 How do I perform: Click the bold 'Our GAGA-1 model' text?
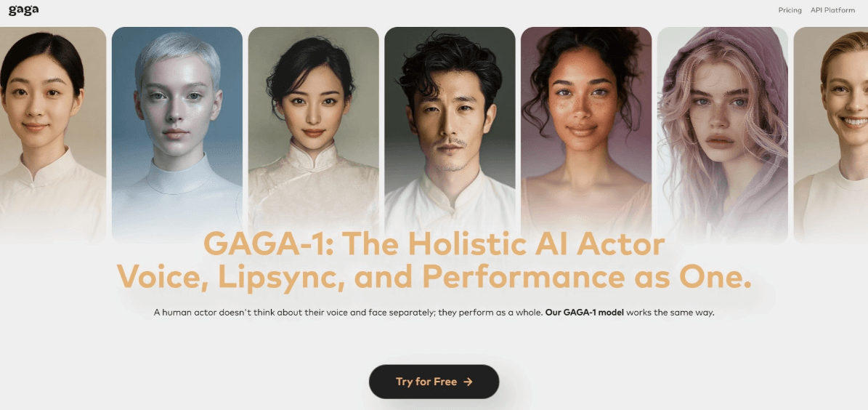coord(585,313)
